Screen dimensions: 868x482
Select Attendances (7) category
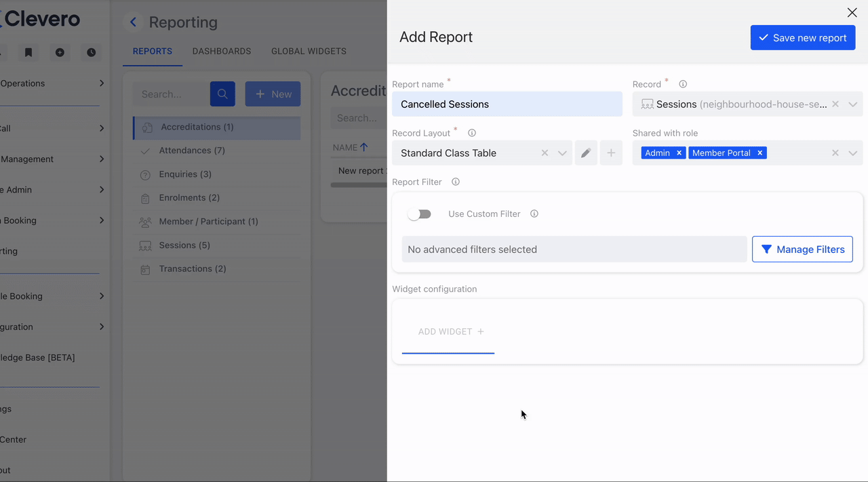click(x=217, y=150)
